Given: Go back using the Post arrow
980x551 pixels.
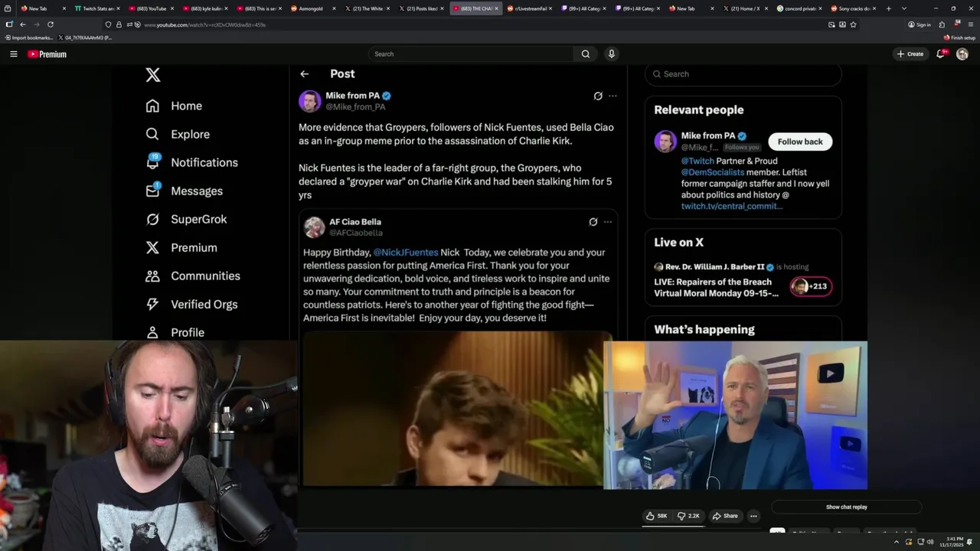Looking at the screenshot, I should point(305,73).
